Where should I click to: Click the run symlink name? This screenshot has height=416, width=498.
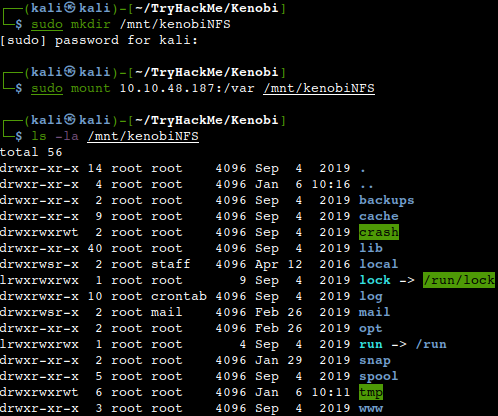pos(371,344)
